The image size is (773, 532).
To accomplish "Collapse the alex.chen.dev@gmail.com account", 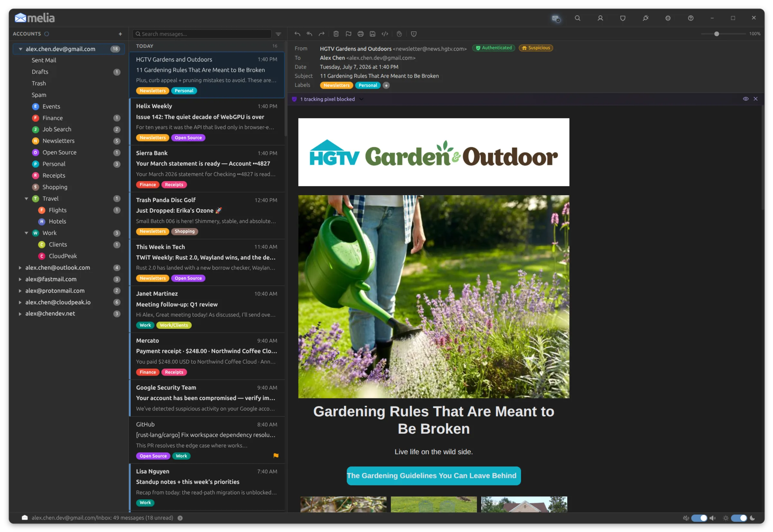I will (21, 49).
